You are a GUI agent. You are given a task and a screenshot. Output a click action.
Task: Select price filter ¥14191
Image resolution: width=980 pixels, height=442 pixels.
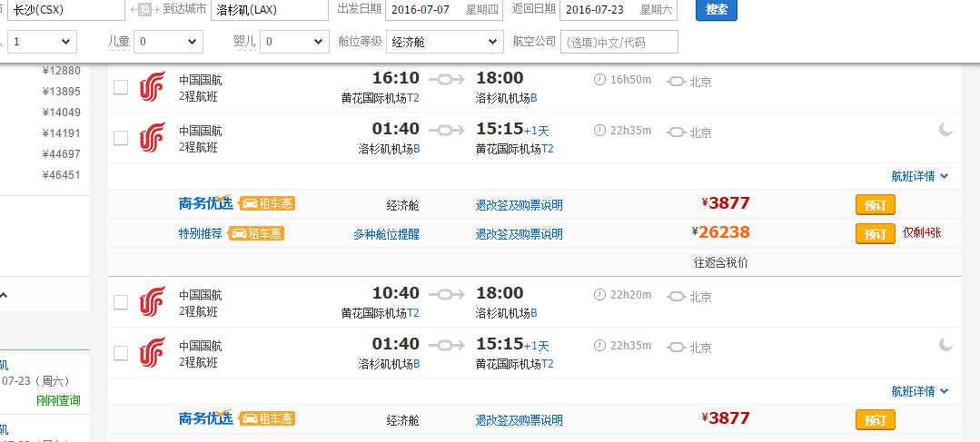[x=61, y=133]
